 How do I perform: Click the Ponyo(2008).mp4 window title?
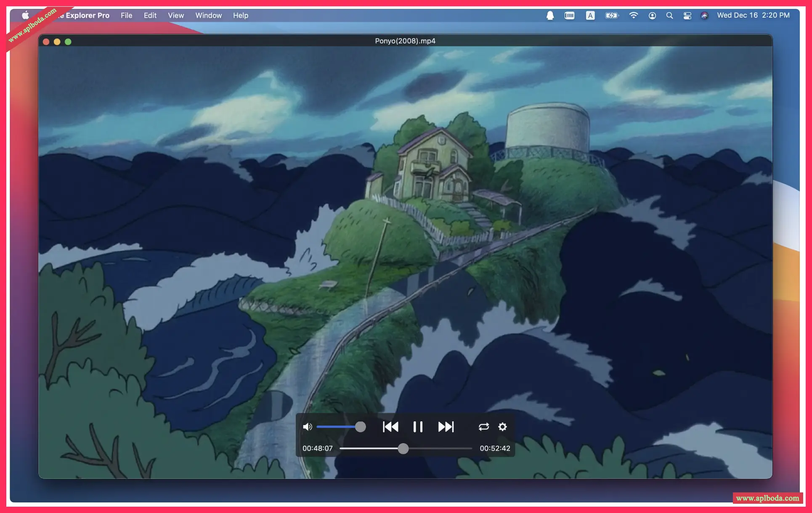coord(405,41)
